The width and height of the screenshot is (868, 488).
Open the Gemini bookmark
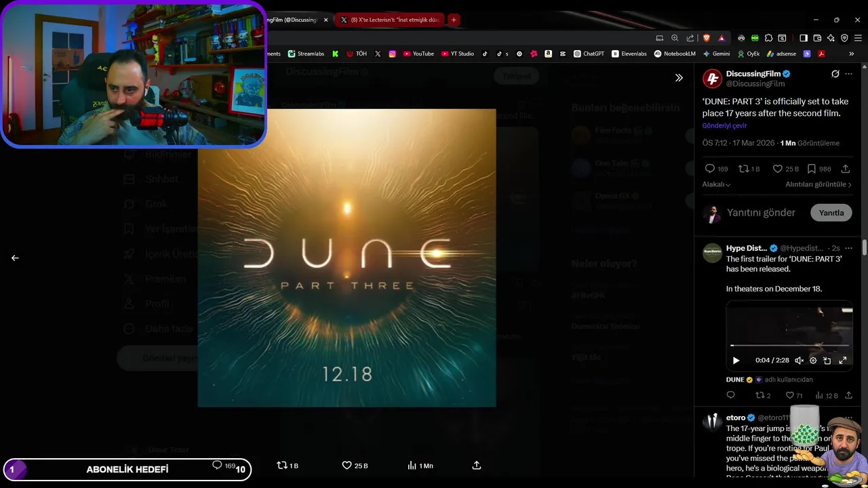point(716,54)
